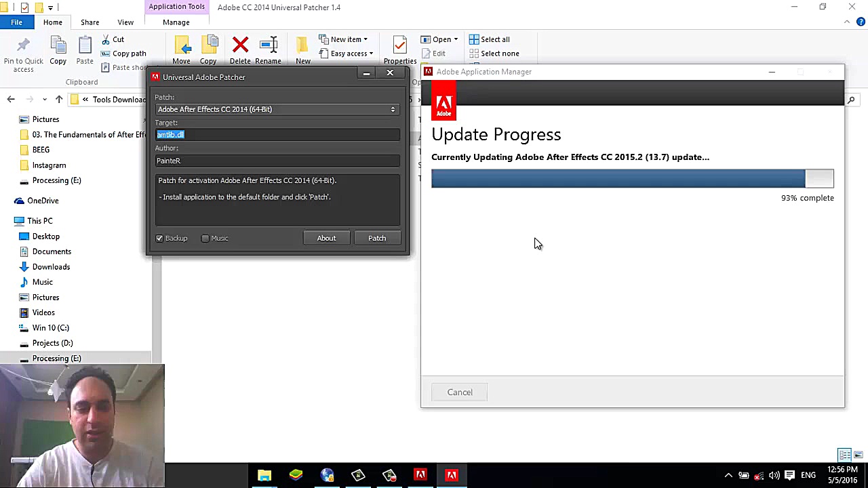The image size is (868, 488).
Task: Cancel the Adobe update progress
Action: click(x=460, y=392)
